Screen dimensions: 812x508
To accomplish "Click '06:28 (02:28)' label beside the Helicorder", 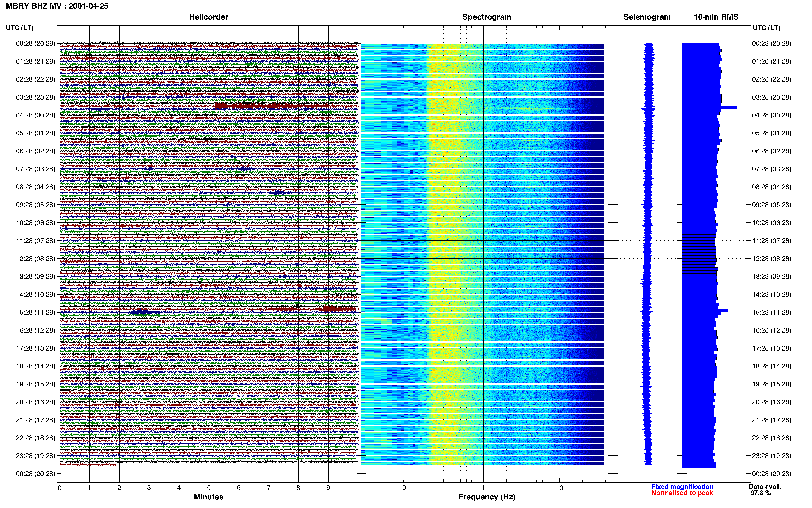I will (x=36, y=151).
